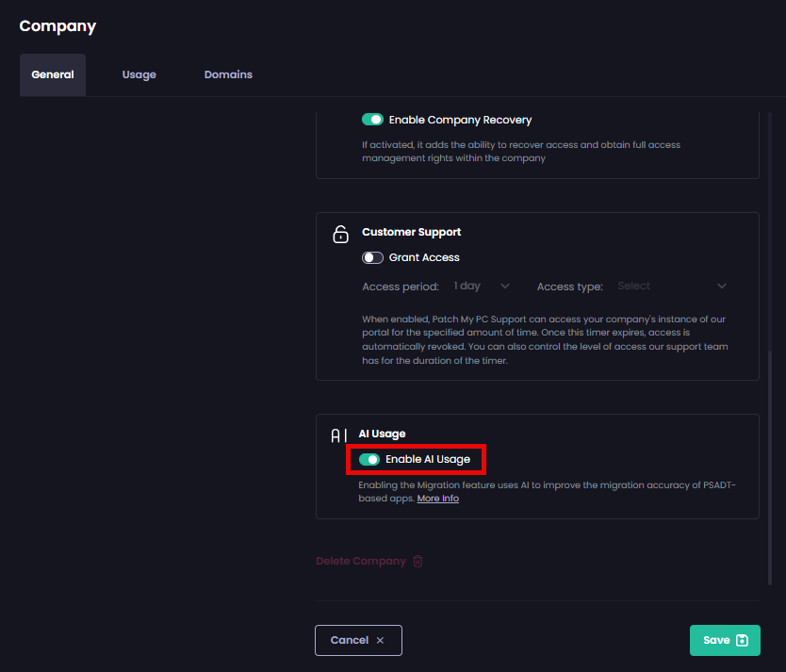Click the AI icon next to AI Usage
This screenshot has width=786, height=672.
338,435
